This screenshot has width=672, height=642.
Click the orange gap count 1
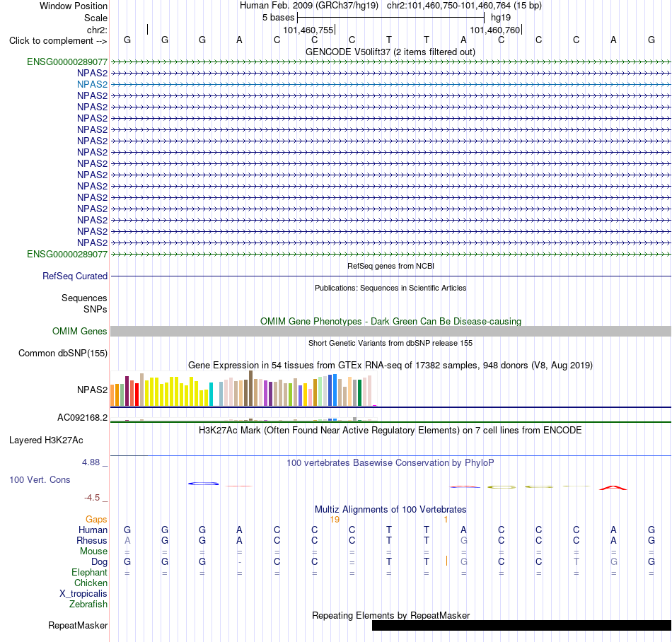(446, 520)
